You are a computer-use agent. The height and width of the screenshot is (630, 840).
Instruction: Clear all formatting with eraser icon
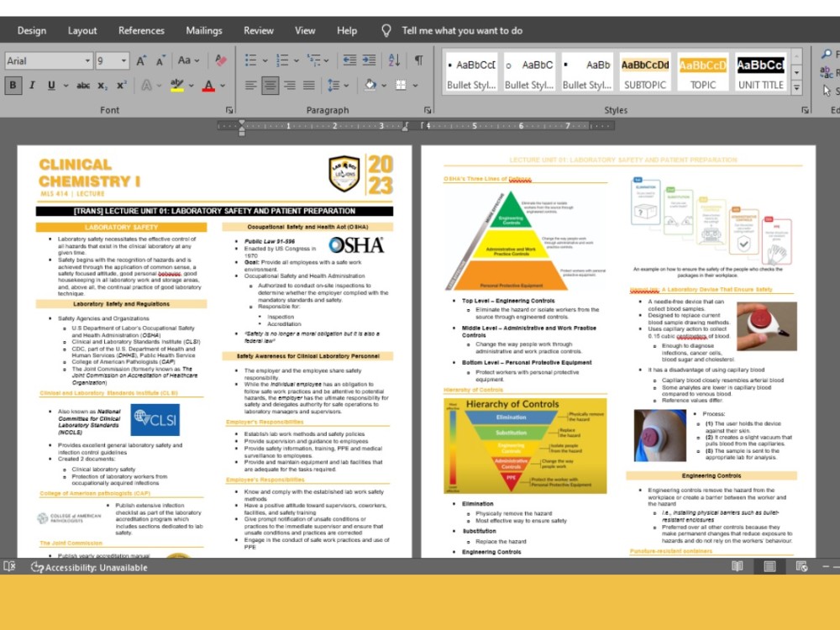tap(220, 60)
